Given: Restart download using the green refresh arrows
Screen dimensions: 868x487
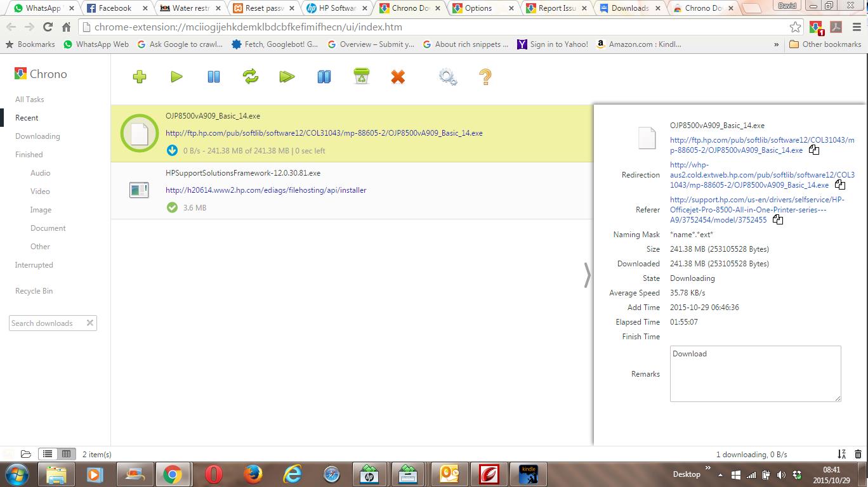Looking at the screenshot, I should point(251,77).
